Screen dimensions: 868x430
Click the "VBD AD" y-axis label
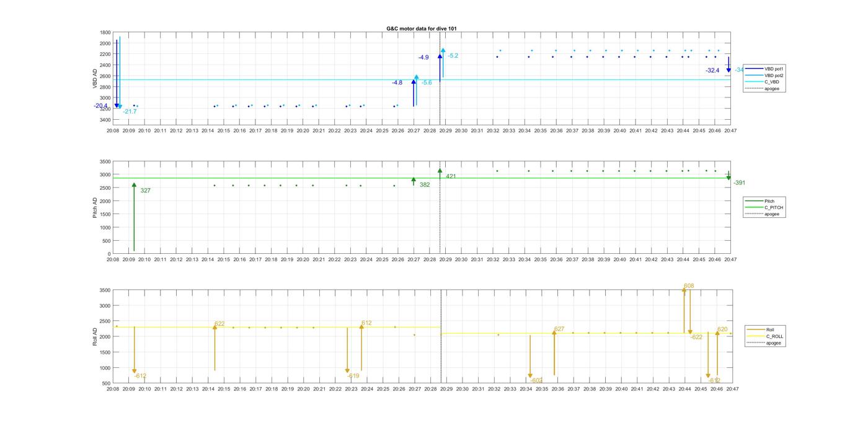coord(95,78)
